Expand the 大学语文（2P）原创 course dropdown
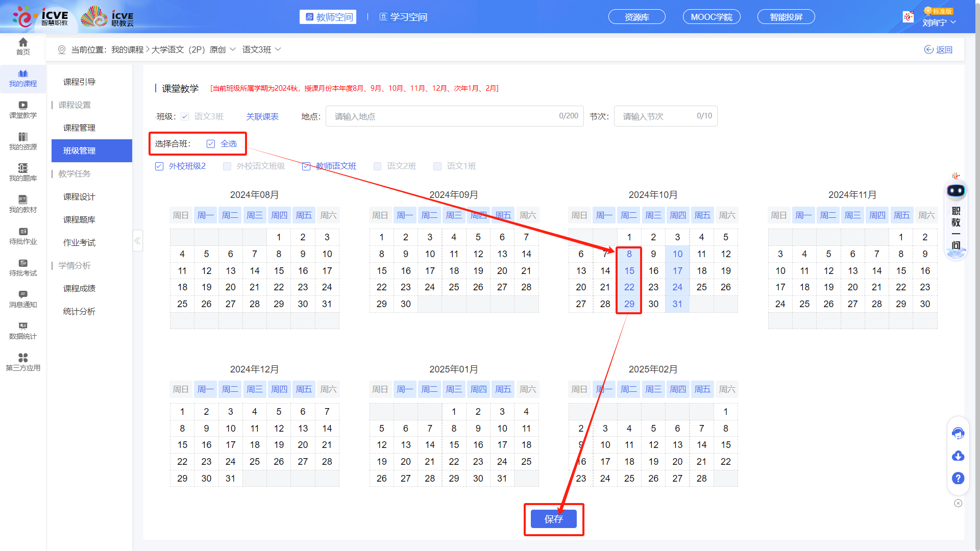This screenshot has width=980, height=551. tap(233, 49)
